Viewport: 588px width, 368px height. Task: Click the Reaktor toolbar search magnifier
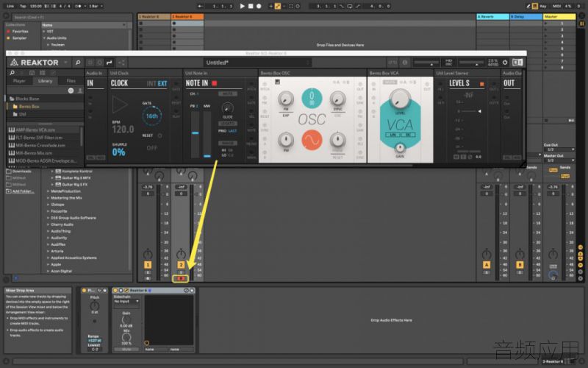tap(78, 63)
